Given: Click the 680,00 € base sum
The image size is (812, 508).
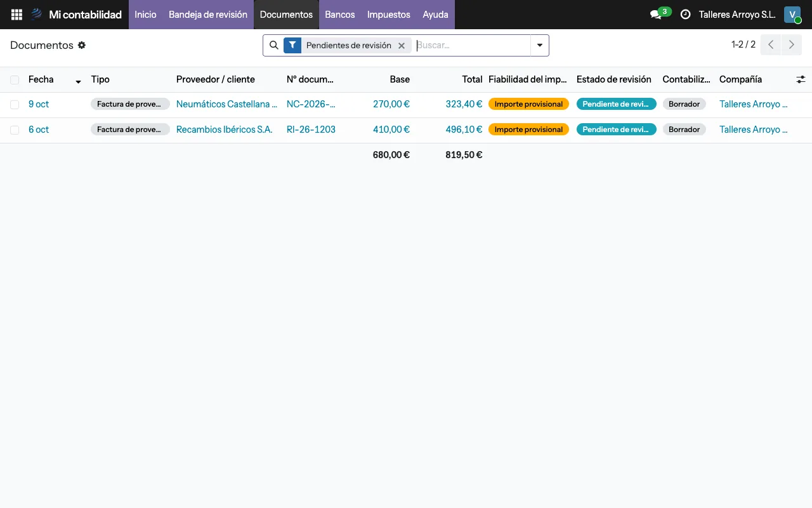Looking at the screenshot, I should pyautogui.click(x=391, y=155).
